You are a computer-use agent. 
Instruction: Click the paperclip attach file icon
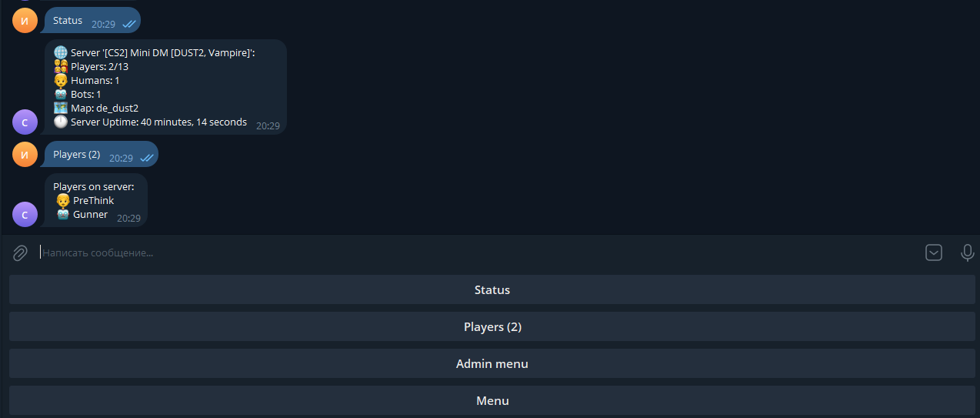coord(21,252)
